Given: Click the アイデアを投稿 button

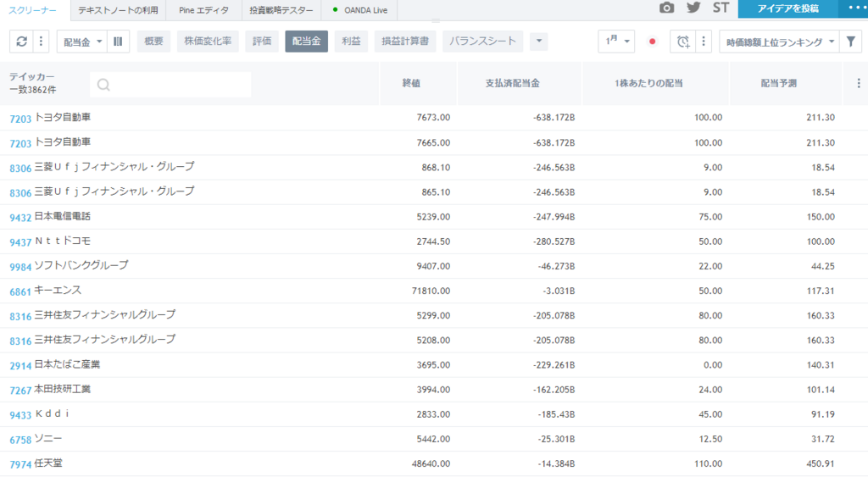Looking at the screenshot, I should (788, 8).
